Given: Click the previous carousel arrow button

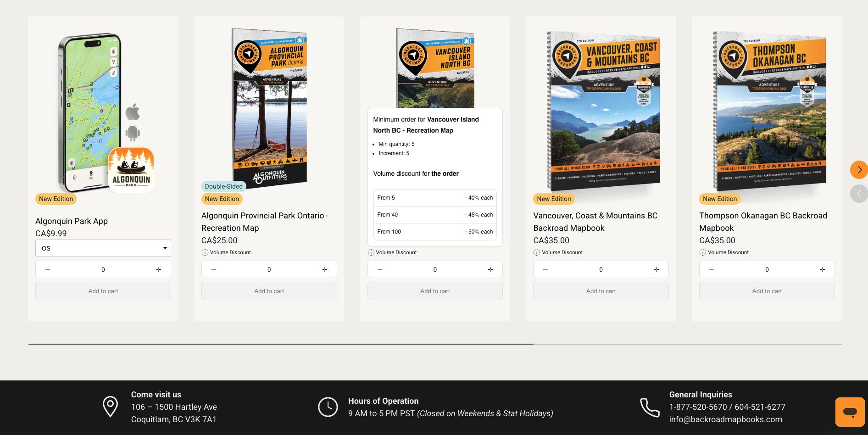Looking at the screenshot, I should (859, 194).
